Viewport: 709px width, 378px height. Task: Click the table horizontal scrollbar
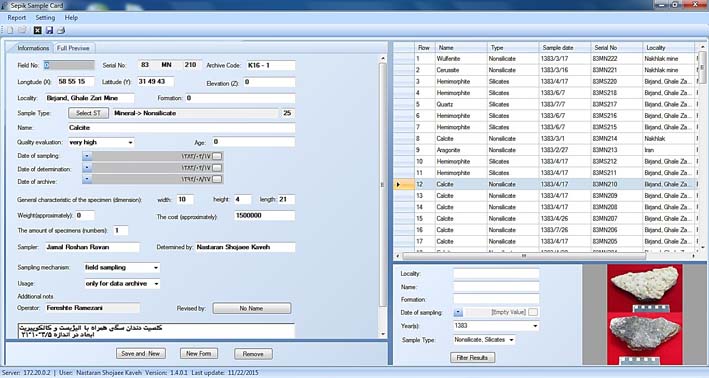pyautogui.click(x=525, y=256)
